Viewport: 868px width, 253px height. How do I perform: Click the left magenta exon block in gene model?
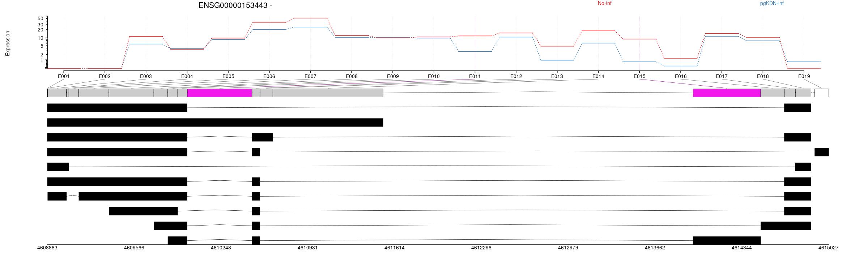pos(220,93)
